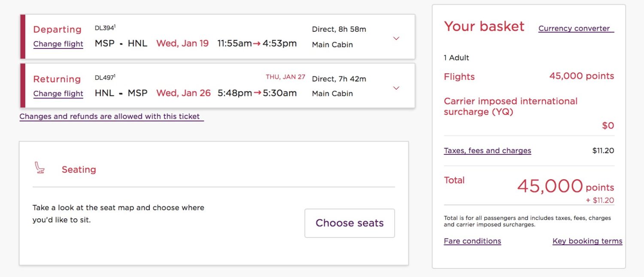Click the Wed, Jan 19 departure date
The image size is (644, 277).
182,43
